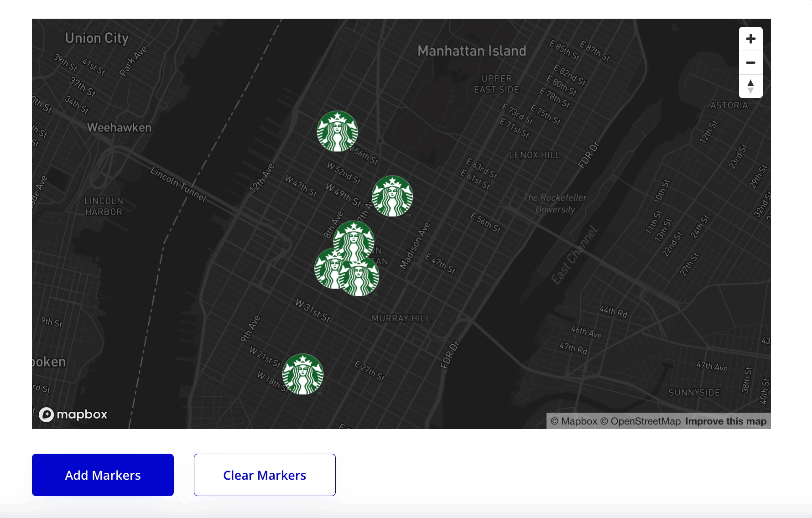Click the E 27th St label
The image size is (812, 518).
point(370,371)
